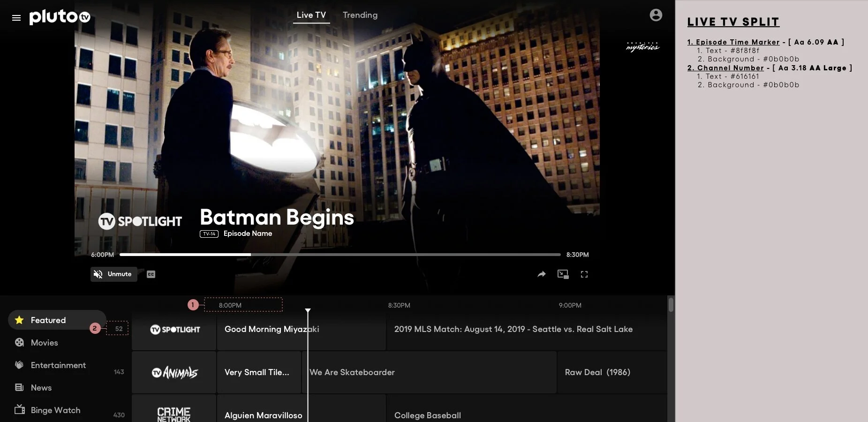Click the Episode Time Marker heading
868x422 pixels.
(x=733, y=42)
